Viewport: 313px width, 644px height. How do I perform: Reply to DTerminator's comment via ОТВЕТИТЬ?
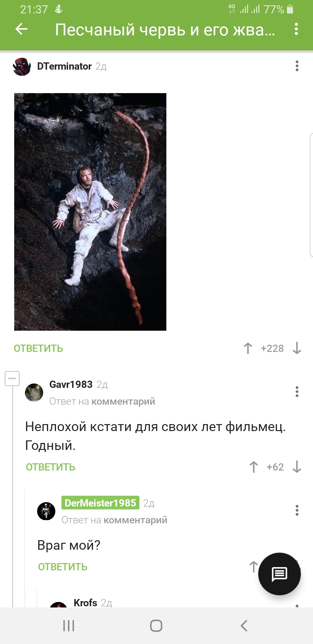pyautogui.click(x=38, y=348)
